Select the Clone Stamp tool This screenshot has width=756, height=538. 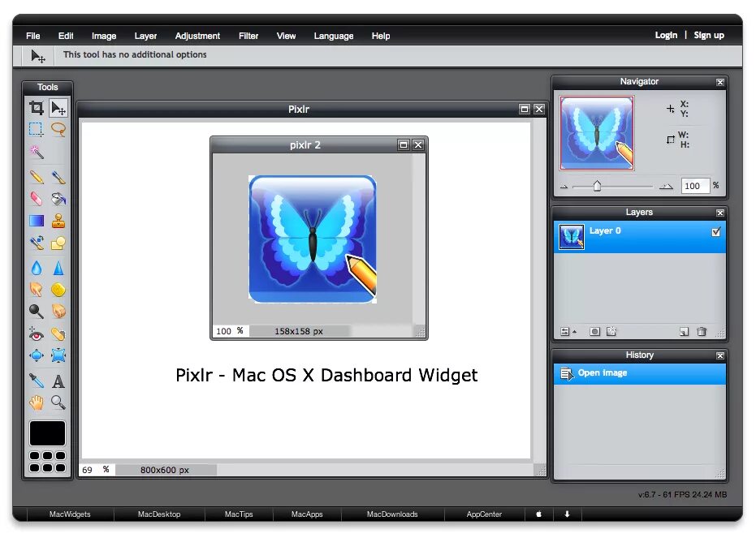58,221
